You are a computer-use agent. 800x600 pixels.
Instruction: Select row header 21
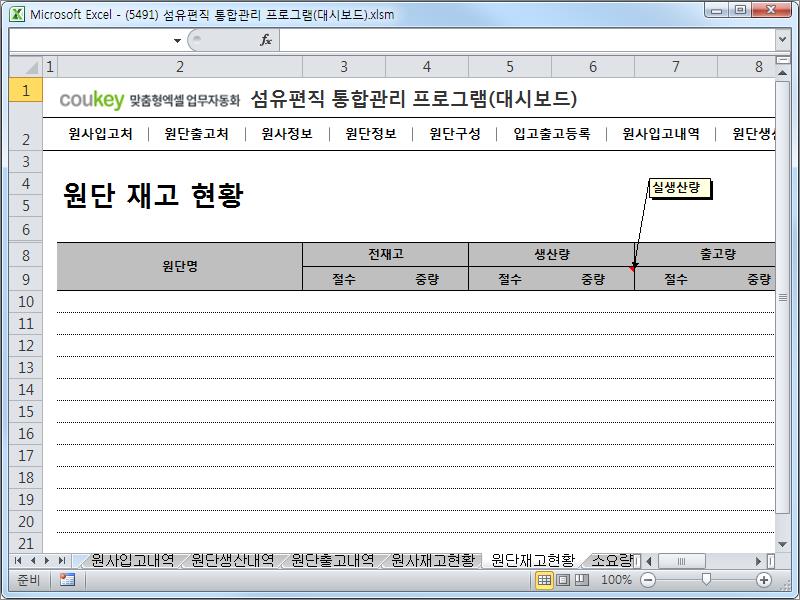click(x=26, y=543)
